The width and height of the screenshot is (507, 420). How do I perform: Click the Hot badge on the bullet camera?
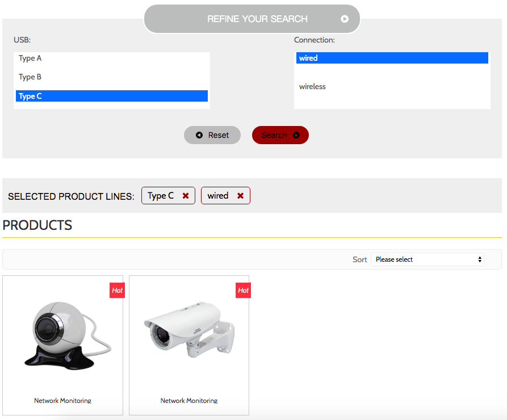243,290
